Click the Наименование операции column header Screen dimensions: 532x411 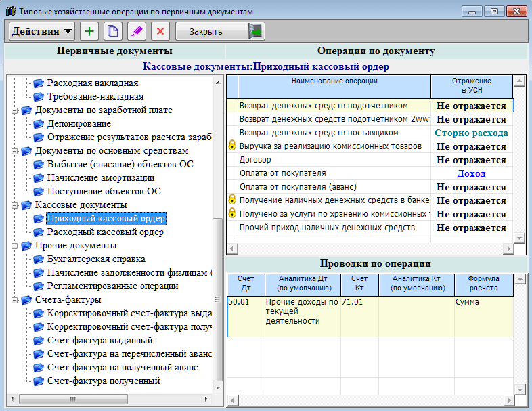[x=334, y=87]
